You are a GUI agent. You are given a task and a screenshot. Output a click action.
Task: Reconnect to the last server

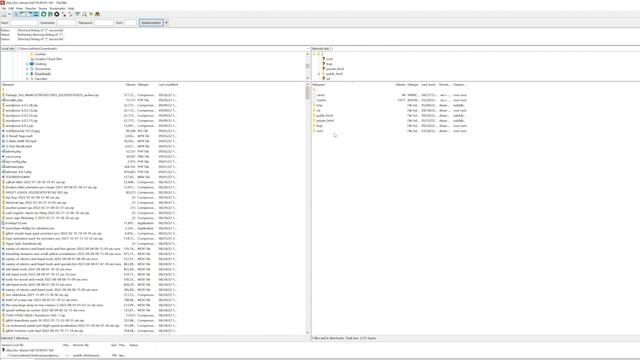(x=70, y=14)
